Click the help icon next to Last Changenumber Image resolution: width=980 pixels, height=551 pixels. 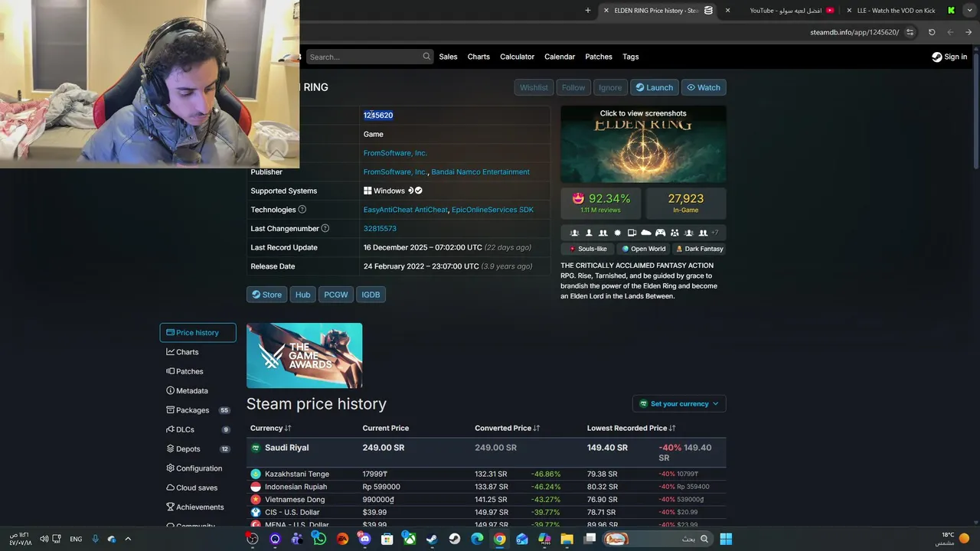pyautogui.click(x=325, y=228)
